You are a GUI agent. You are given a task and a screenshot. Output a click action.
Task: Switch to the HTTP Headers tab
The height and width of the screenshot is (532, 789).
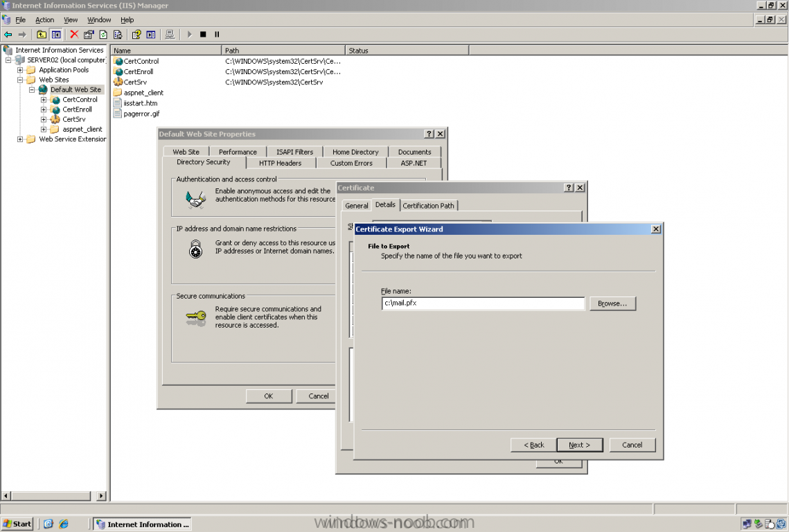coord(281,163)
